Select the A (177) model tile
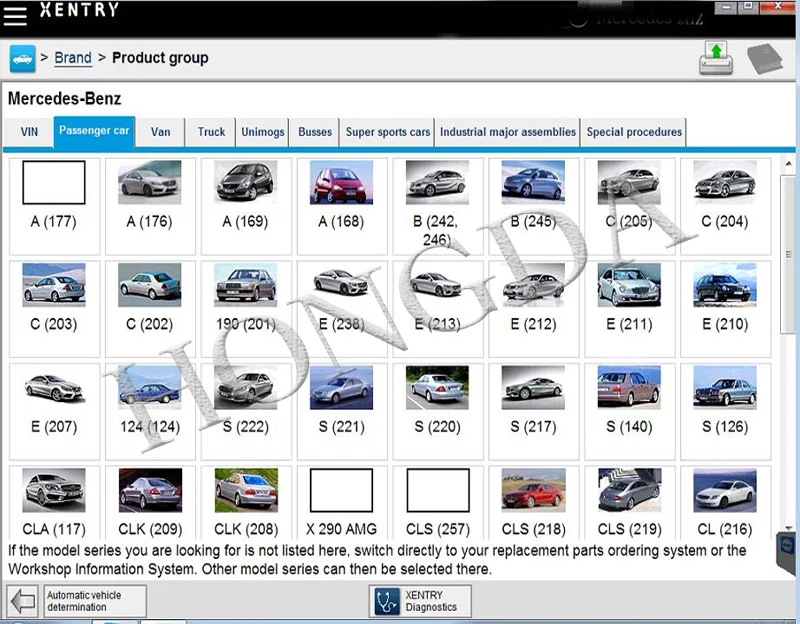Viewport: 800px width, 624px height. click(54, 206)
